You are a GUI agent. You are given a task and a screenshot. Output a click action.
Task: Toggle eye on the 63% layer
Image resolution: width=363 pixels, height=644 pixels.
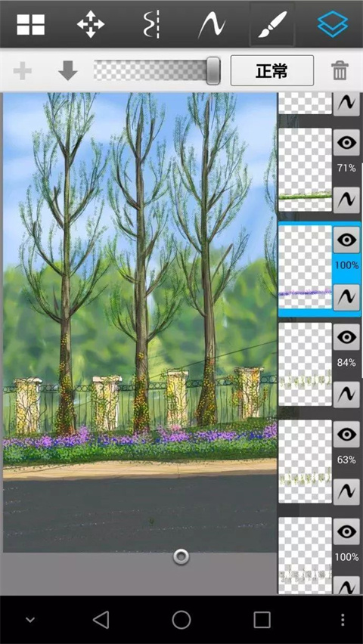click(x=346, y=435)
